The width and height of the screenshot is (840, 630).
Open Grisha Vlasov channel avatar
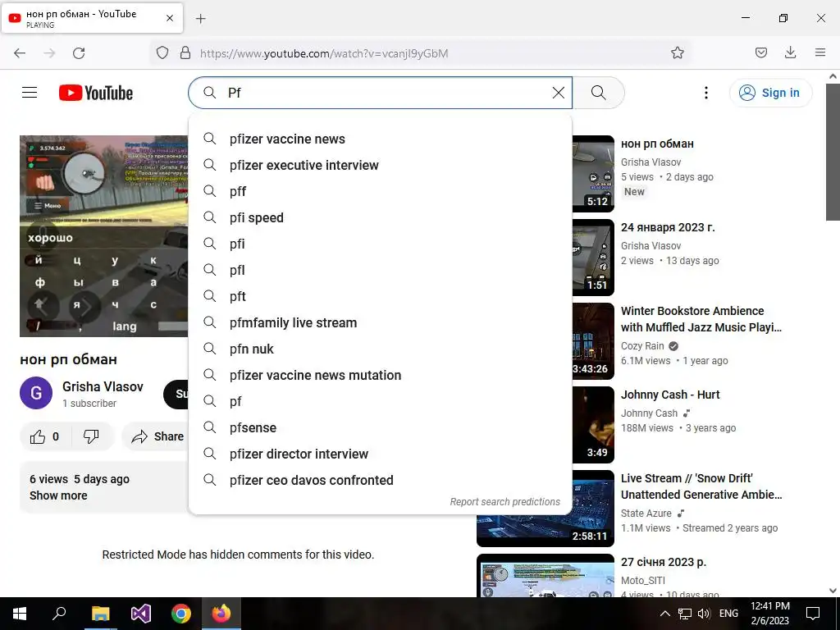(x=36, y=393)
